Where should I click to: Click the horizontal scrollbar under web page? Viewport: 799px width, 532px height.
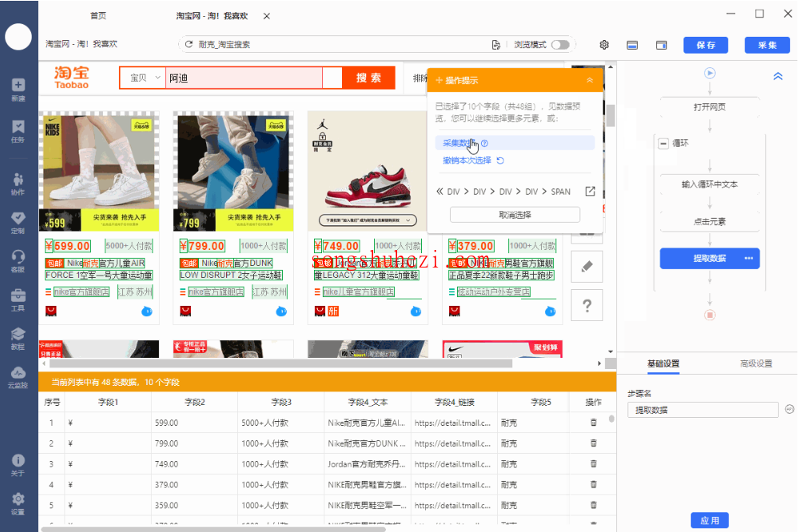(280, 363)
